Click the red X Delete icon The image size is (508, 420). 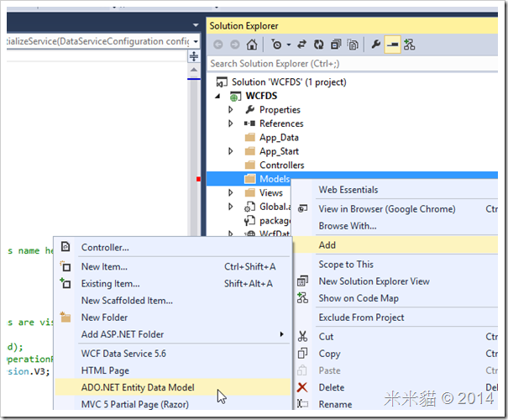[302, 387]
